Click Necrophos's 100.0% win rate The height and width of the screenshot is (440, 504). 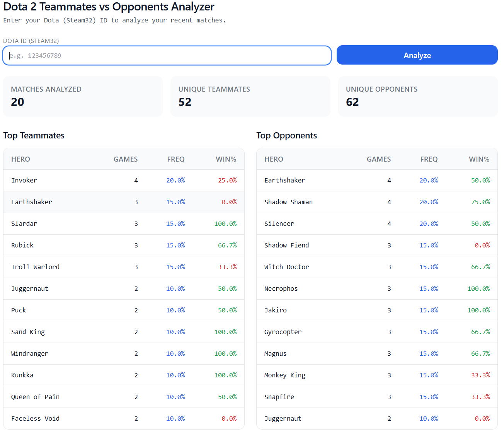pyautogui.click(x=478, y=289)
